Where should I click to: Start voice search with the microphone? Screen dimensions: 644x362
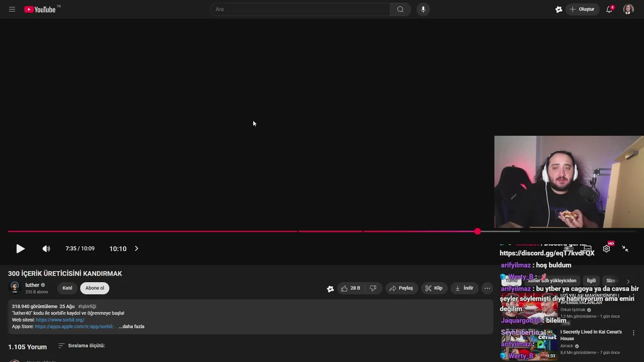click(423, 9)
